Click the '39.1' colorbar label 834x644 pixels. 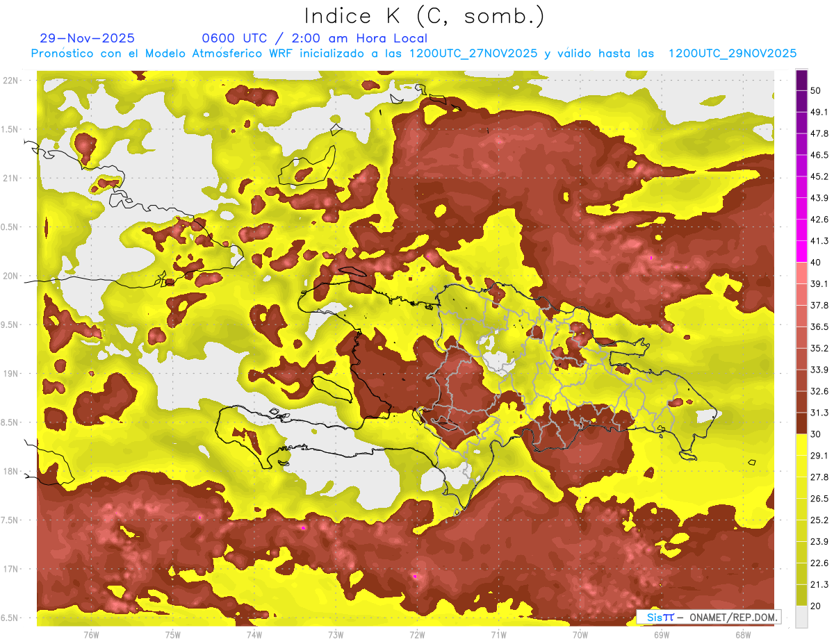coord(820,283)
